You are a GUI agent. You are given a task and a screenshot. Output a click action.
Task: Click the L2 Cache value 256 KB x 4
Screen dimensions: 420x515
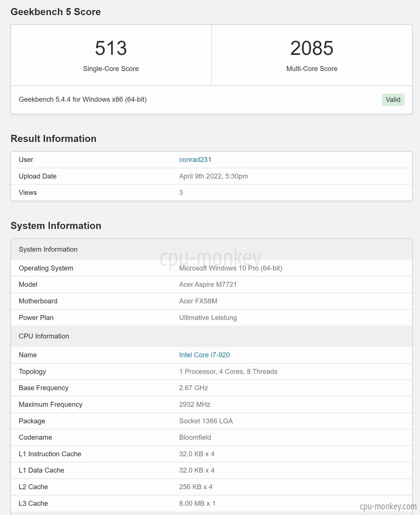pos(196,487)
